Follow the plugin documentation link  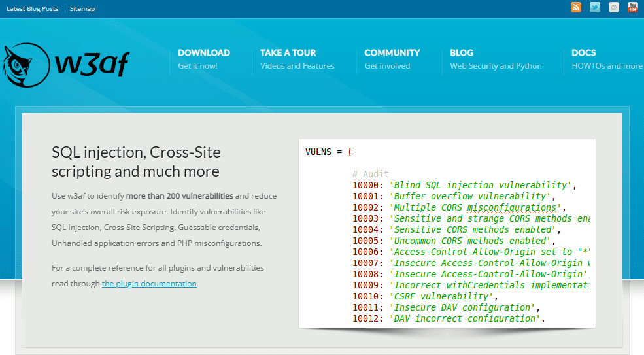pyautogui.click(x=149, y=284)
